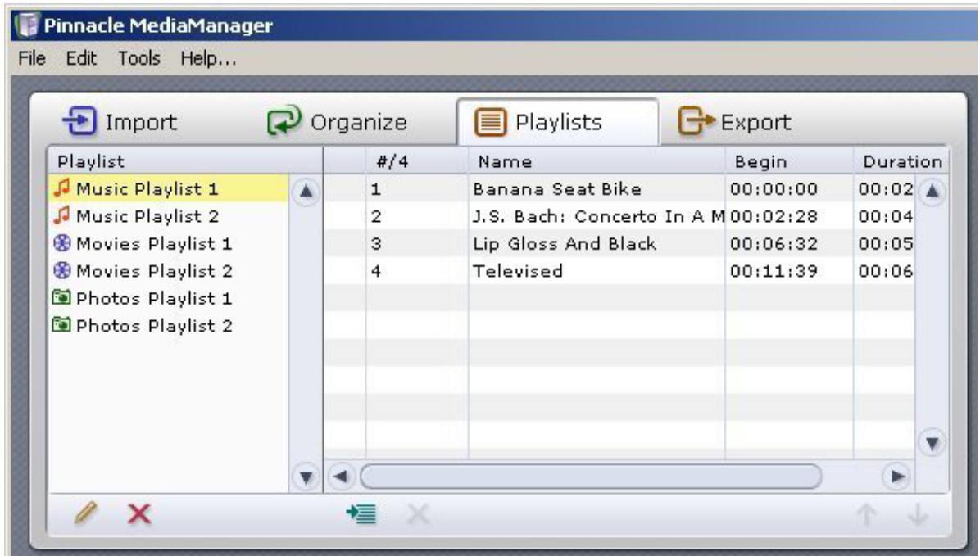
Task: Click the film reel icon of Movies Playlist 2
Action: click(x=61, y=270)
